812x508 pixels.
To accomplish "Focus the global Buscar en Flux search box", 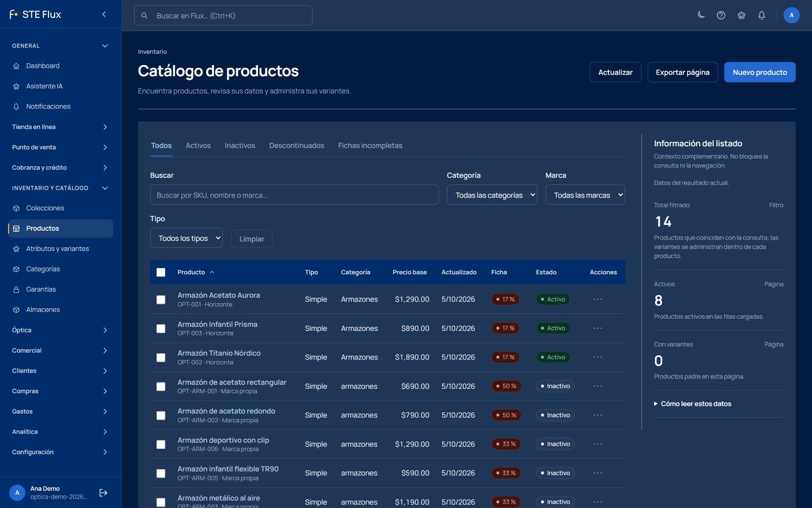I will click(223, 15).
